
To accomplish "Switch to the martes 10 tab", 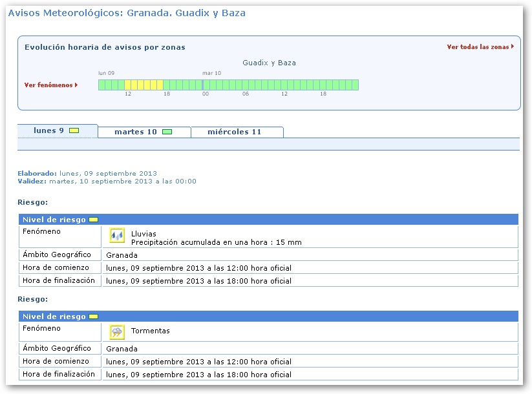I will click(x=136, y=132).
